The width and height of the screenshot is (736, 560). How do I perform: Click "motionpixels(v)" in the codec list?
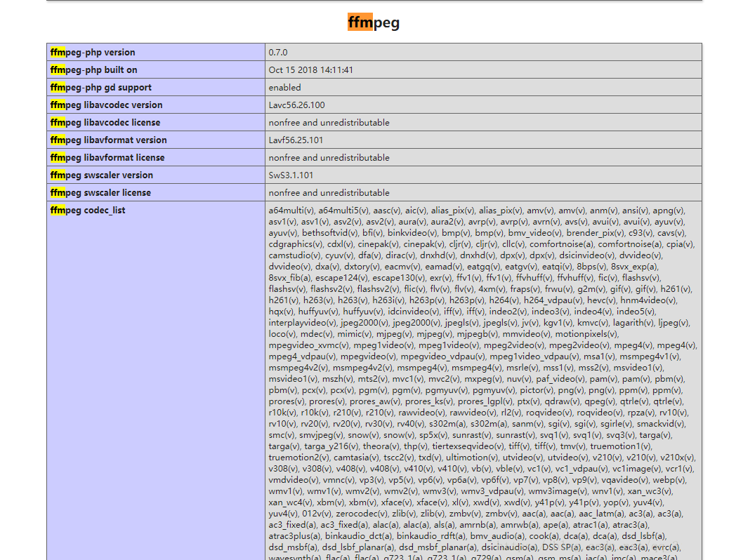click(x=587, y=335)
